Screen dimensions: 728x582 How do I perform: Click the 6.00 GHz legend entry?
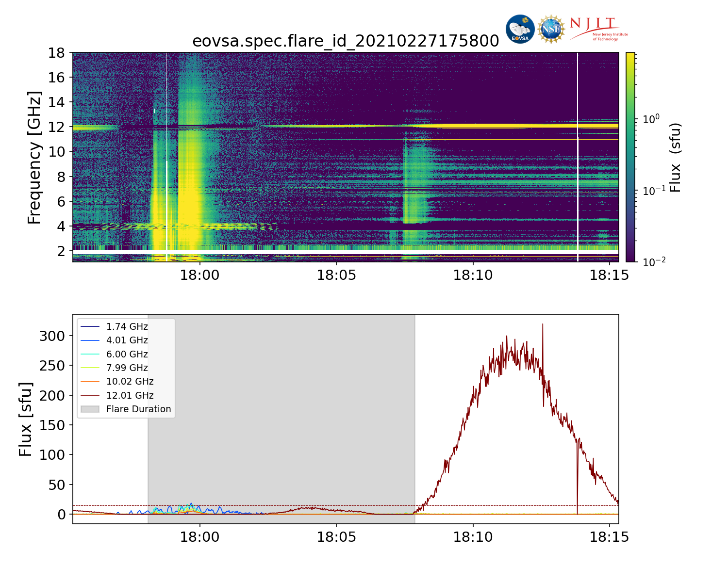coord(127,355)
